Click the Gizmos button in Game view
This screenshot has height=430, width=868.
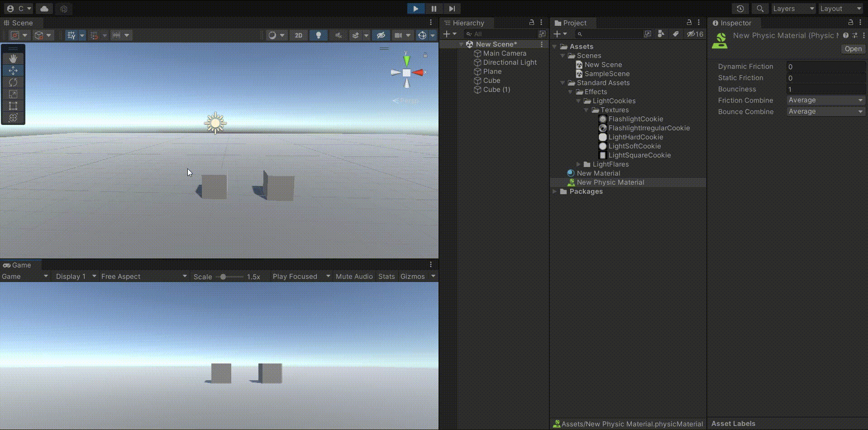pyautogui.click(x=413, y=277)
